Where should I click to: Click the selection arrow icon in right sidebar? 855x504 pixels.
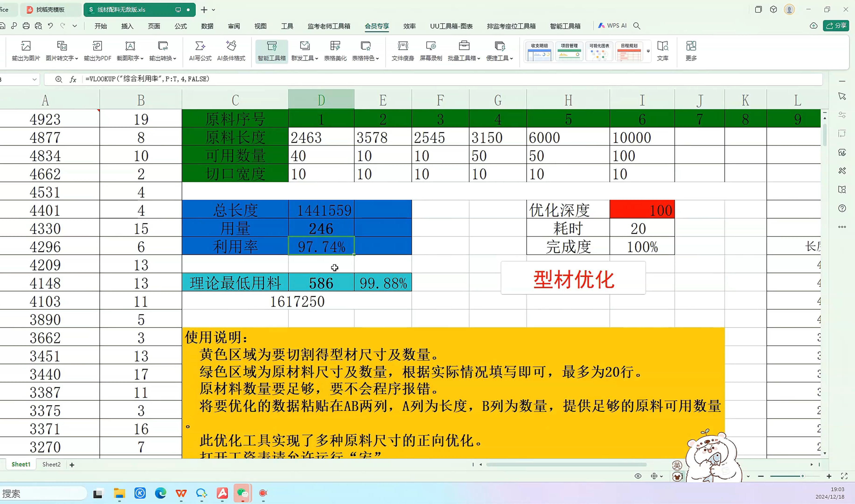point(842,96)
